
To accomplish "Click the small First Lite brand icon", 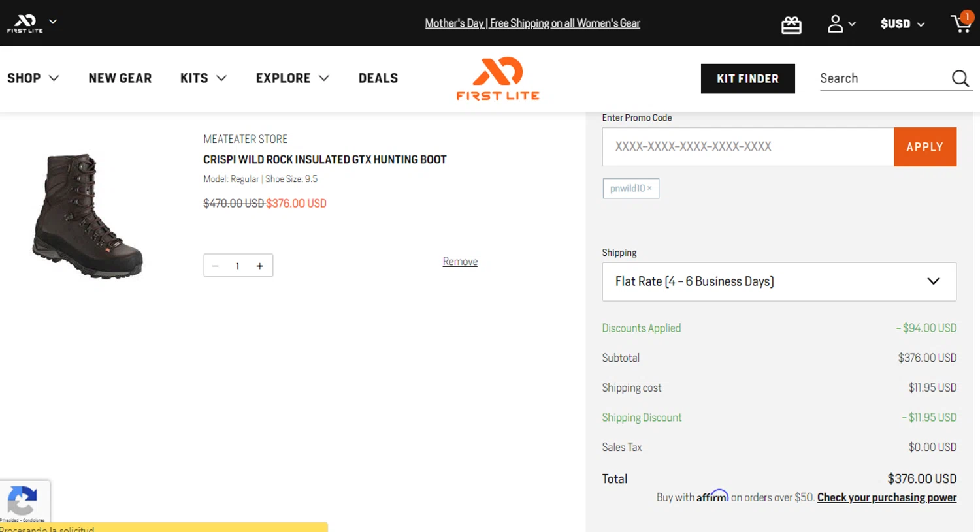I will click(25, 23).
